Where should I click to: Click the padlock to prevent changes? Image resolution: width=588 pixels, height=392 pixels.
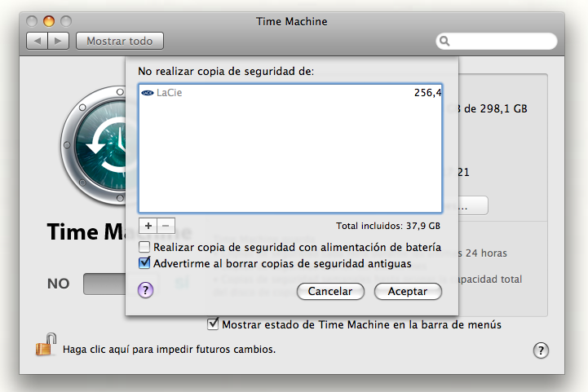tap(46, 345)
